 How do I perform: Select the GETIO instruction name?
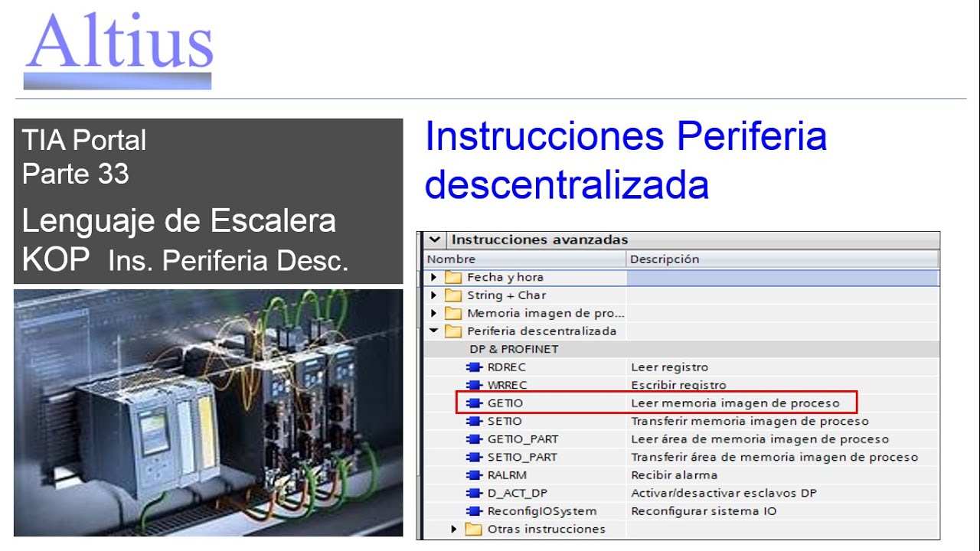pos(505,403)
